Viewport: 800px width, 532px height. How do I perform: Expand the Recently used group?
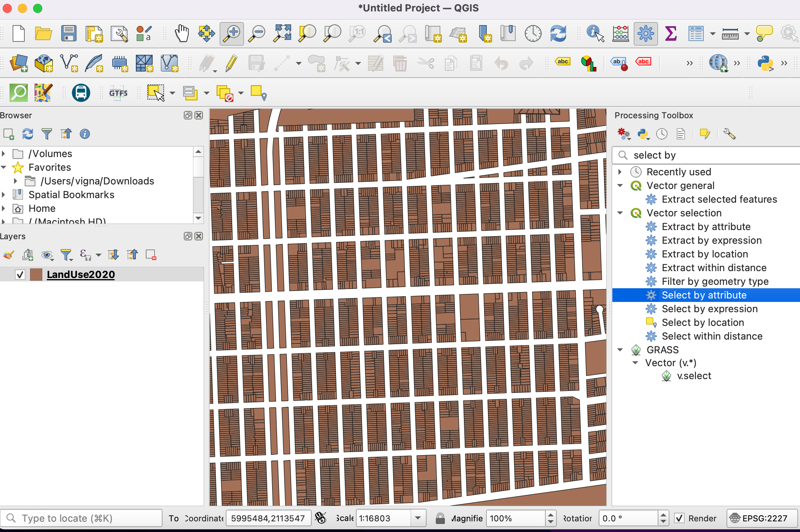pos(620,172)
